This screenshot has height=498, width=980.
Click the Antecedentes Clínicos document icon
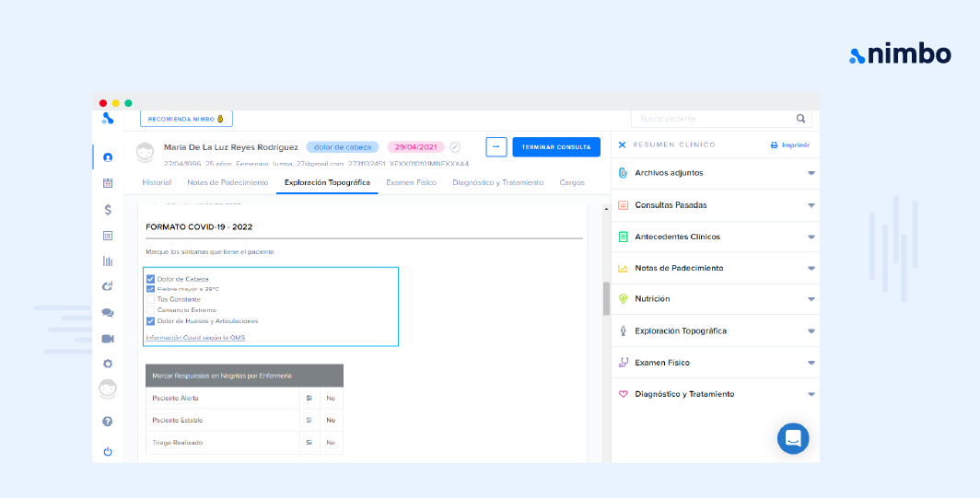tap(623, 237)
